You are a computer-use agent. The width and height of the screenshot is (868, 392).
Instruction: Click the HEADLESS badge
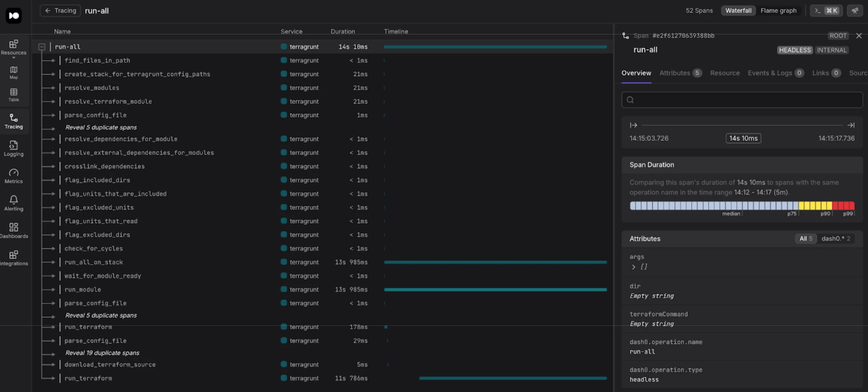795,50
